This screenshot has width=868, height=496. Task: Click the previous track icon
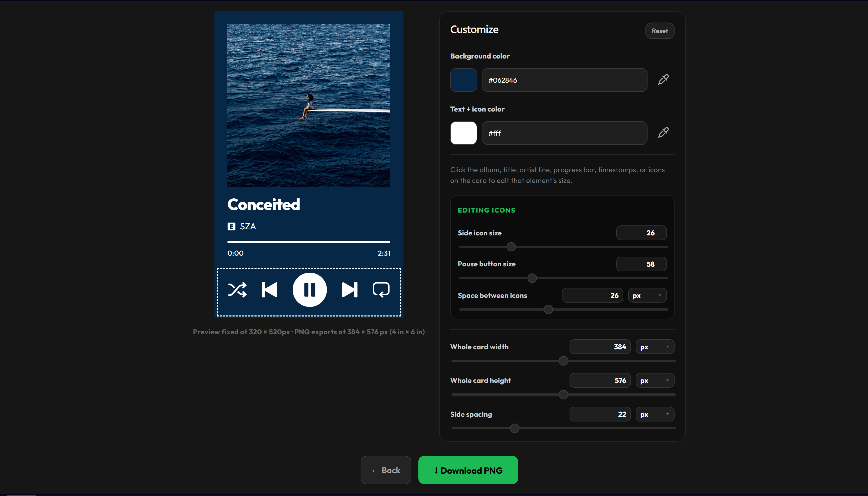(270, 290)
